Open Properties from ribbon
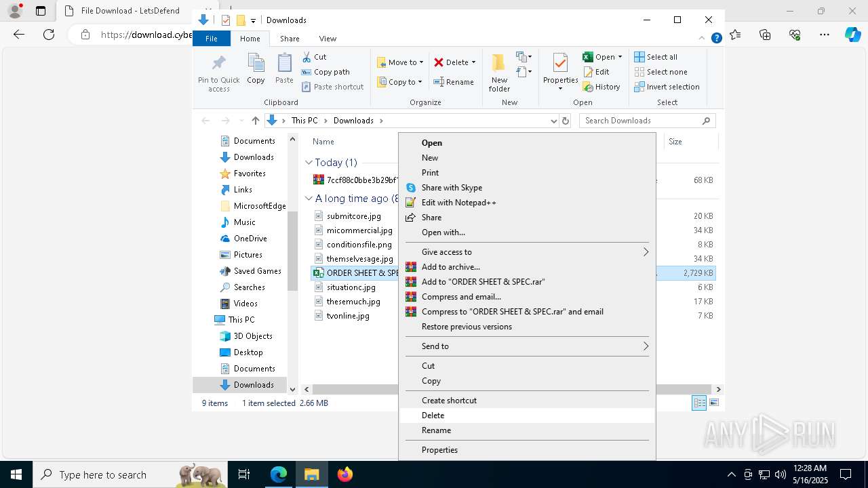The height and width of the screenshot is (488, 868). click(x=560, y=72)
